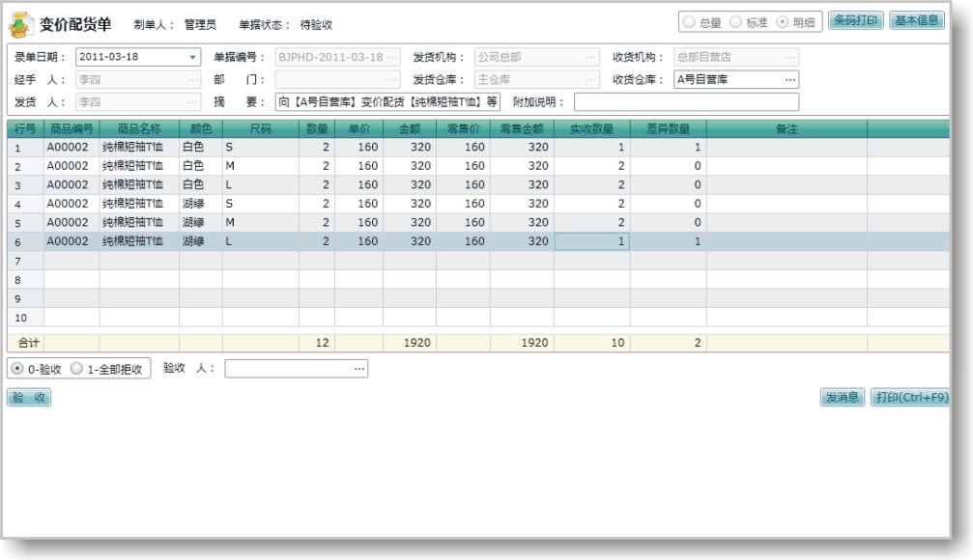973x560 pixels.
Task: Click the 颜色 column header
Action: [201, 129]
